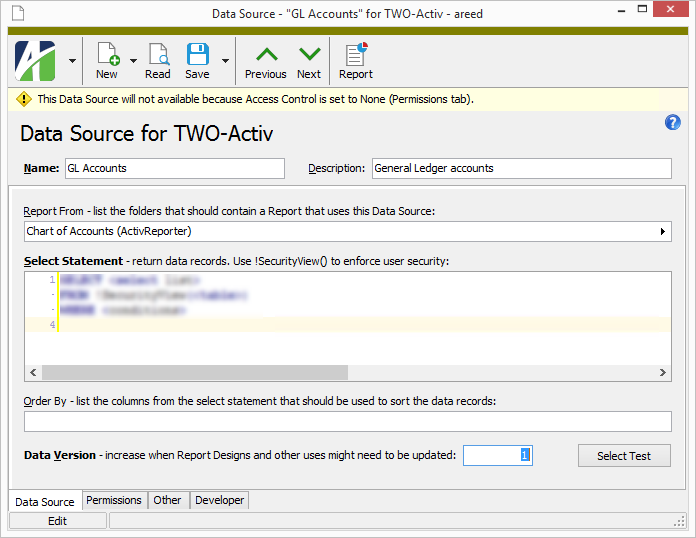Click the Report From field Chart of Accounts
Viewport: 696px width, 538px height.
[x=348, y=231]
